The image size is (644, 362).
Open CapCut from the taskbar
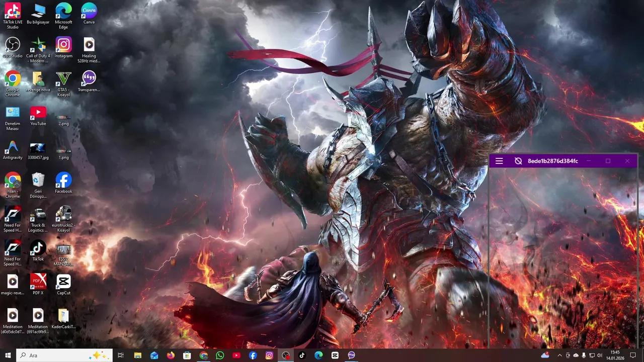(335, 355)
